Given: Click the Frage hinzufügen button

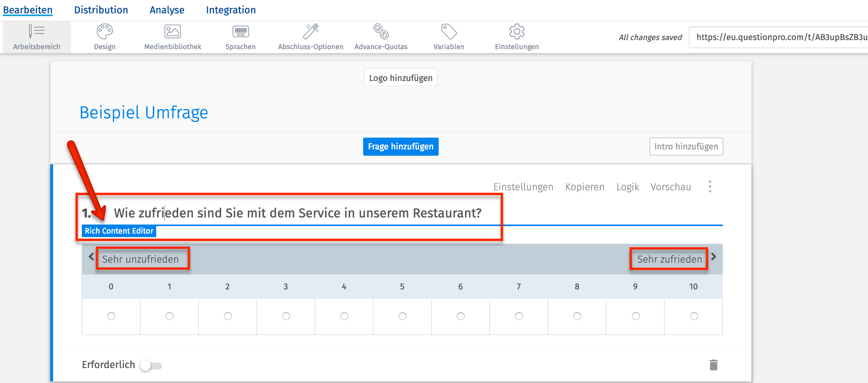Looking at the screenshot, I should (x=401, y=147).
